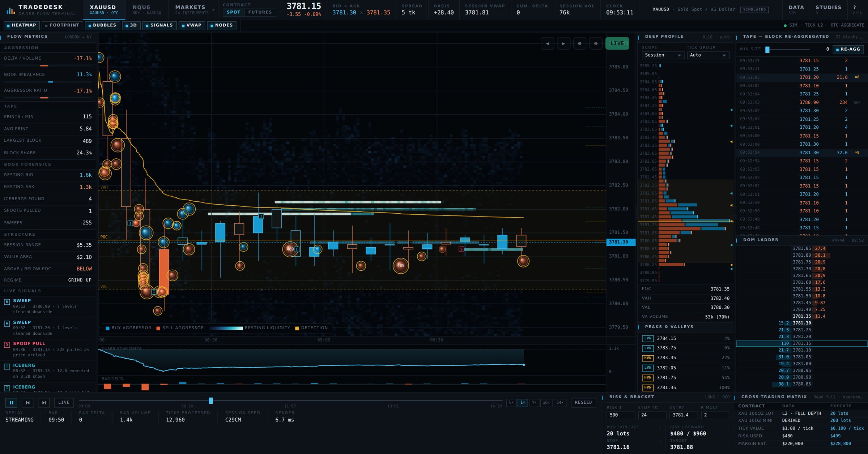Set replay speed to 16x

click(x=546, y=402)
